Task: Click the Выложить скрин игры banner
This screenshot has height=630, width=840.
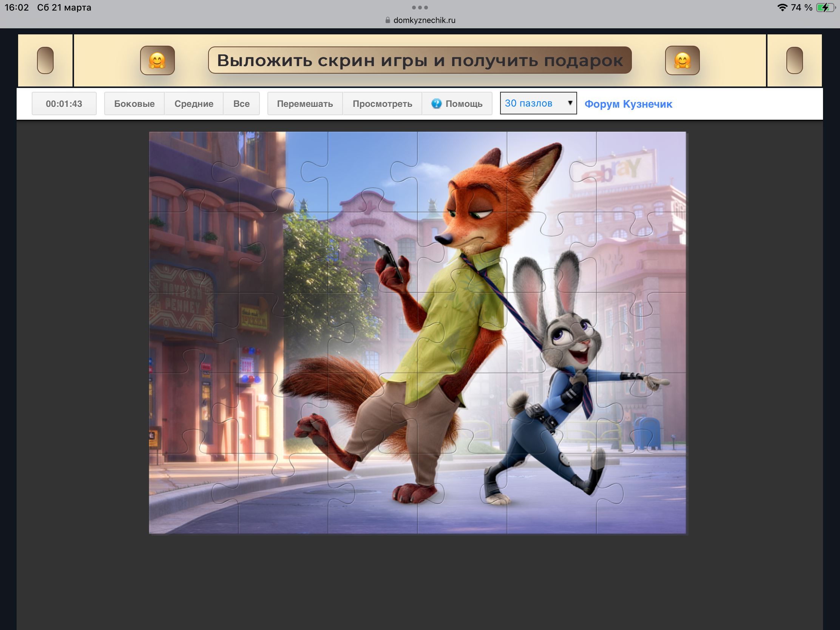Action: (420, 60)
